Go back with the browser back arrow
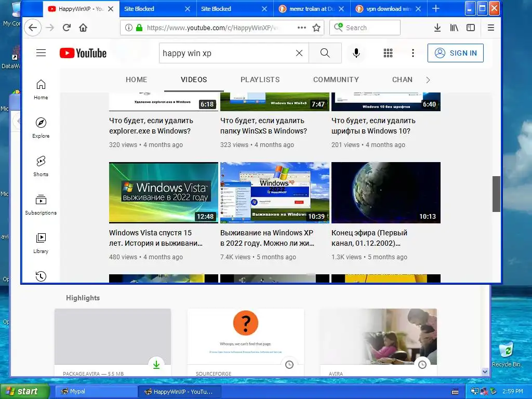 pos(33,28)
